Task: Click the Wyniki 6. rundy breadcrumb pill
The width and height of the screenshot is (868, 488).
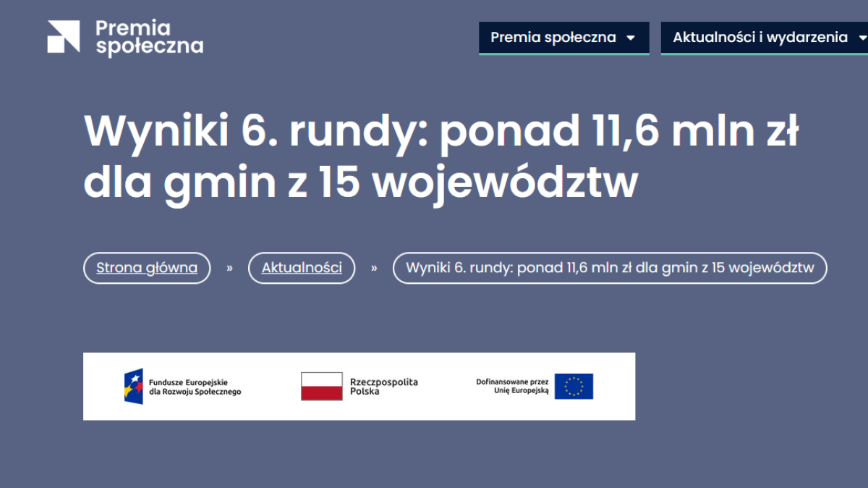Action: (x=610, y=268)
